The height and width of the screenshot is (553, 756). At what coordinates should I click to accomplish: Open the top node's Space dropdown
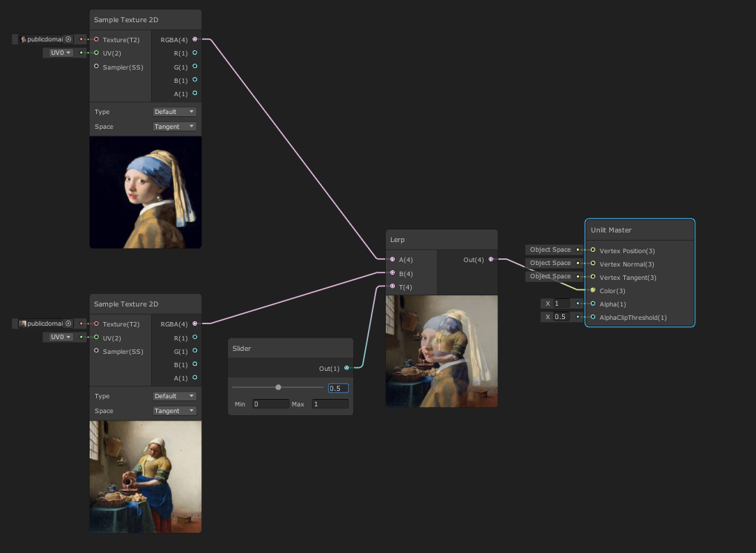174,127
